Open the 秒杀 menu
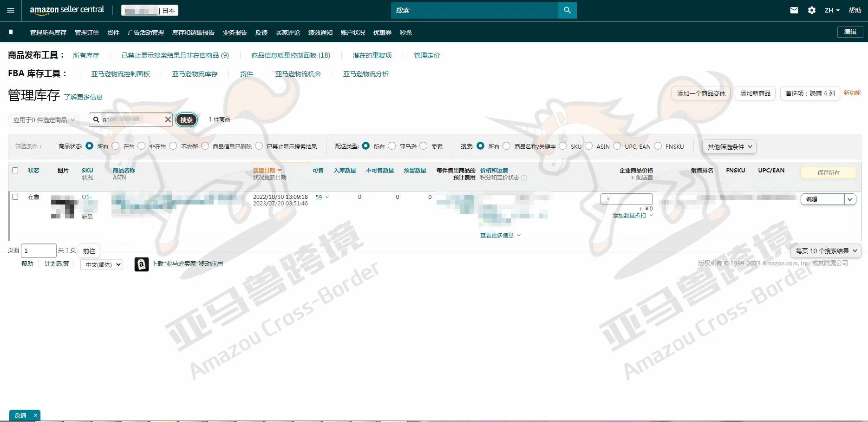 [x=406, y=33]
